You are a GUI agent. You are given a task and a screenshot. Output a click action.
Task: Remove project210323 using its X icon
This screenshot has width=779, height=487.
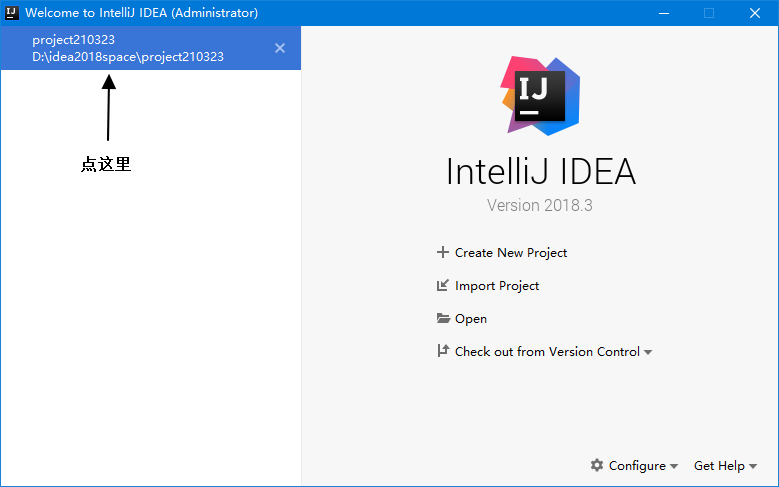(x=280, y=48)
